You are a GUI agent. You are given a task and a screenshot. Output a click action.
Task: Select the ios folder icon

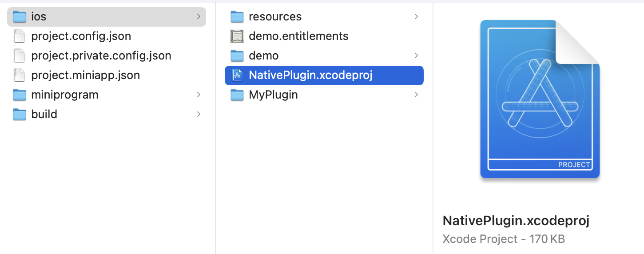(x=20, y=17)
